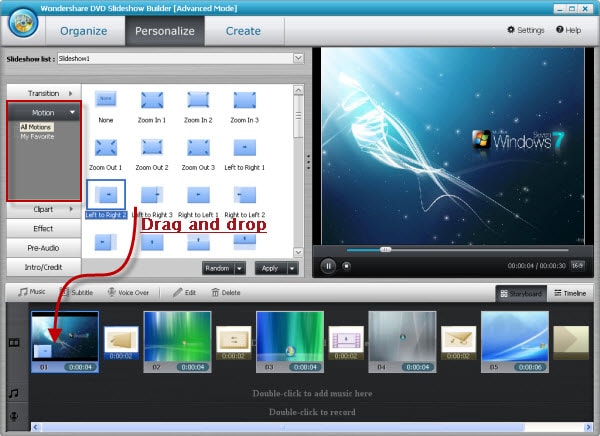600x436 pixels.
Task: Click the microphone track icon on the left
Action: coord(14,416)
